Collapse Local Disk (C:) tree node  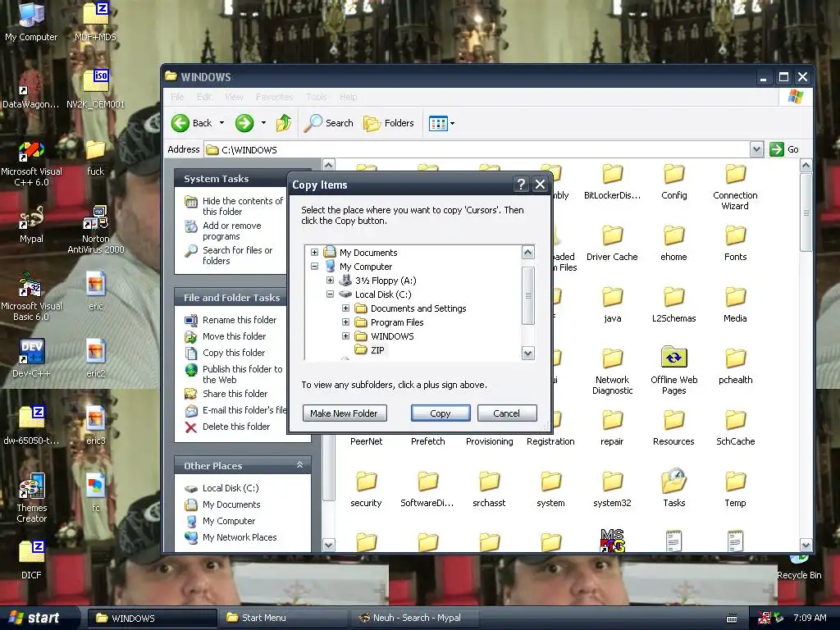pyautogui.click(x=330, y=294)
